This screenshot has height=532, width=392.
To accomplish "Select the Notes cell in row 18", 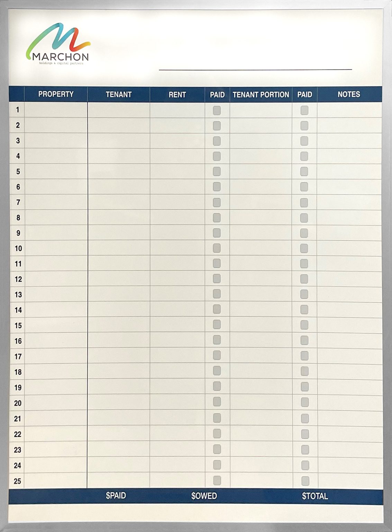I will click(350, 371).
